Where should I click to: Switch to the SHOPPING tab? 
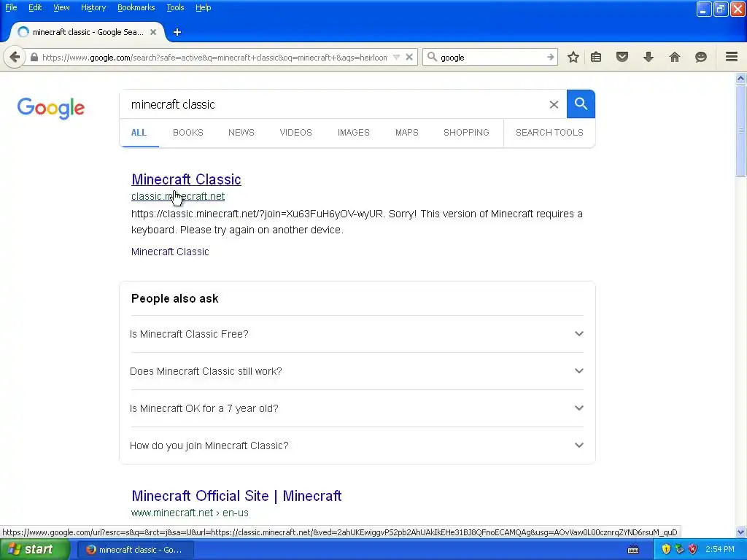(466, 133)
